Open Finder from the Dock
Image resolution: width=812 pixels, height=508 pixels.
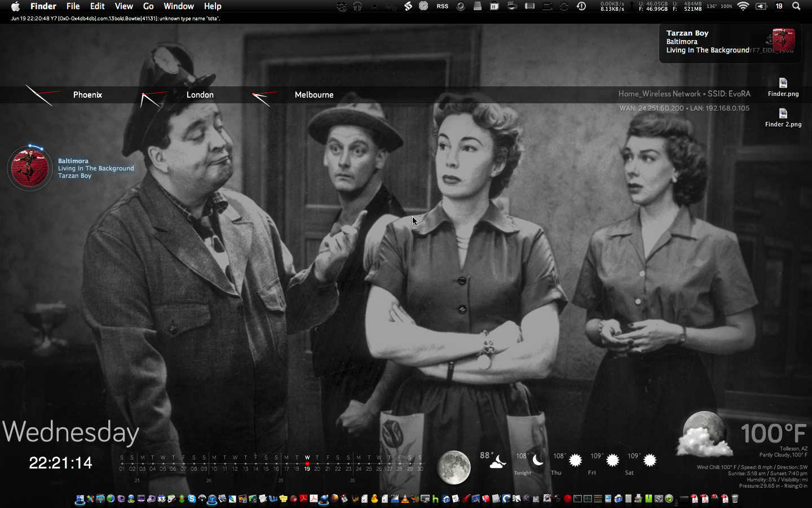point(79,498)
